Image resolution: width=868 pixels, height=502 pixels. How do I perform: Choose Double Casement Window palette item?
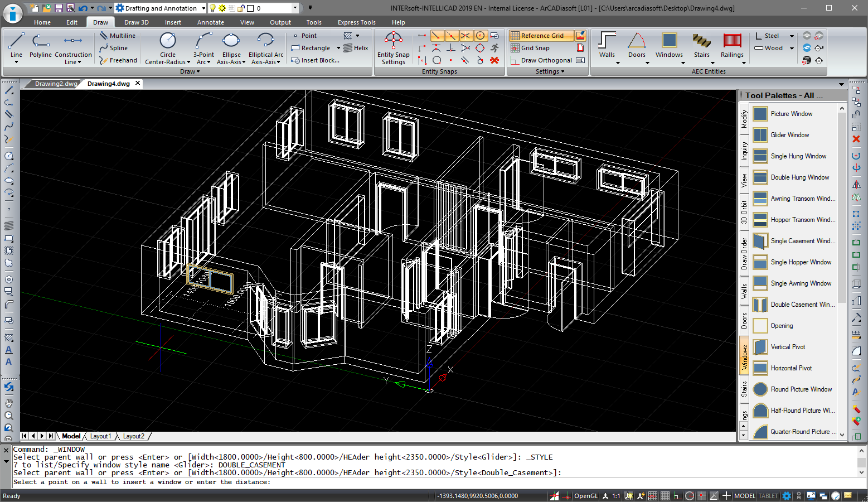[x=794, y=305]
